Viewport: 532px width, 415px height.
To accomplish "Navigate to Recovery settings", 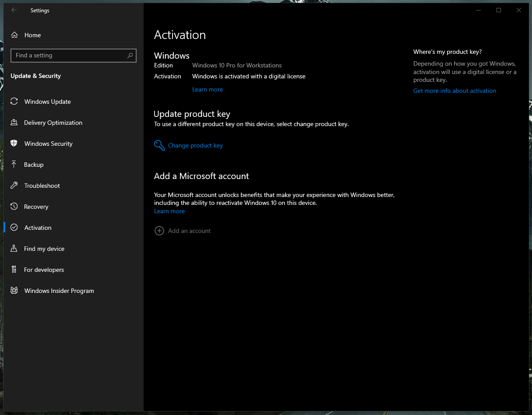I will (x=74, y=207).
